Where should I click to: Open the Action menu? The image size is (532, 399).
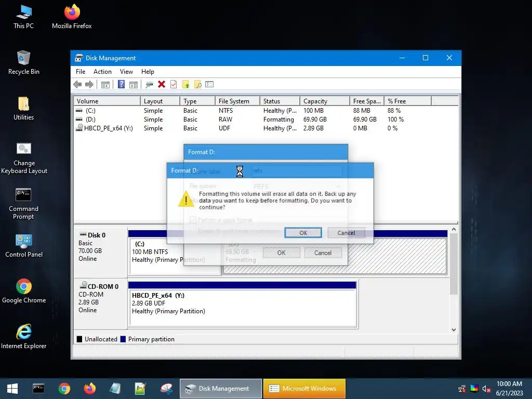(x=102, y=72)
